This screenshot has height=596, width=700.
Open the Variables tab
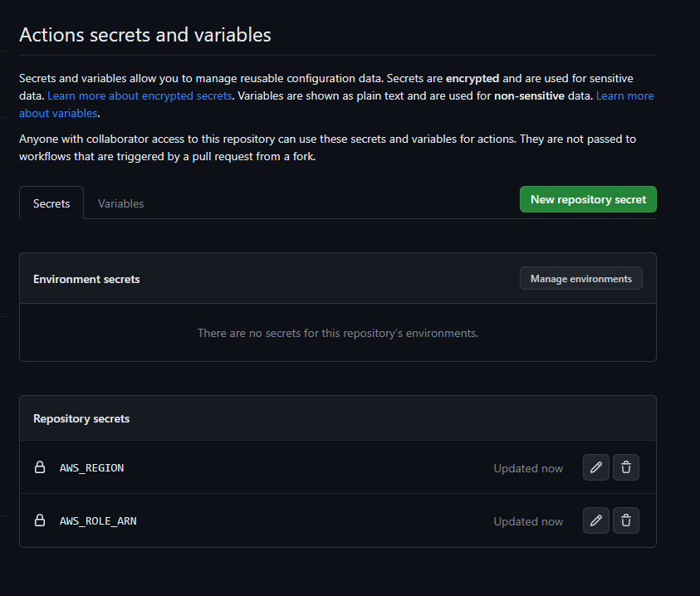pyautogui.click(x=120, y=203)
